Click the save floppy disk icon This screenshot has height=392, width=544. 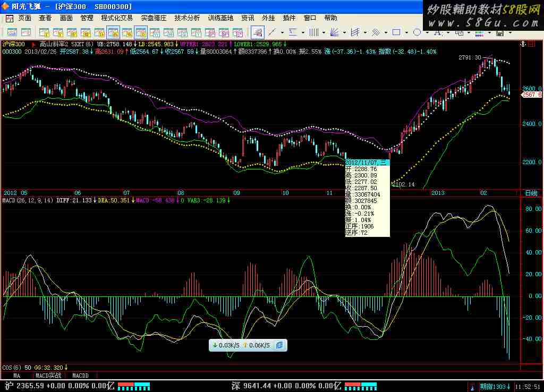coord(500,33)
